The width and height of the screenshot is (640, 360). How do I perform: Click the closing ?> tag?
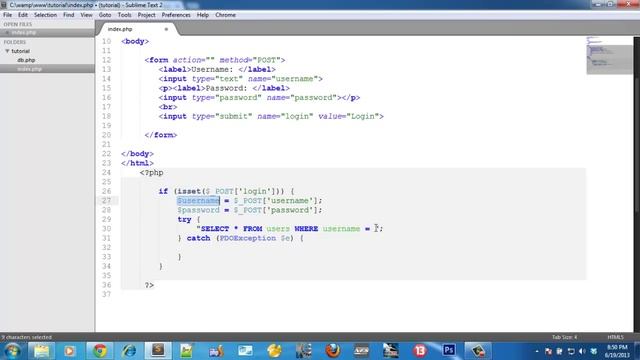pos(149,285)
